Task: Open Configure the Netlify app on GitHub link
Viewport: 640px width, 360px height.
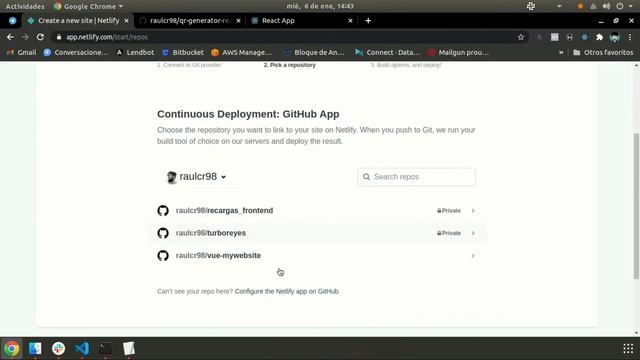Action: [x=287, y=291]
